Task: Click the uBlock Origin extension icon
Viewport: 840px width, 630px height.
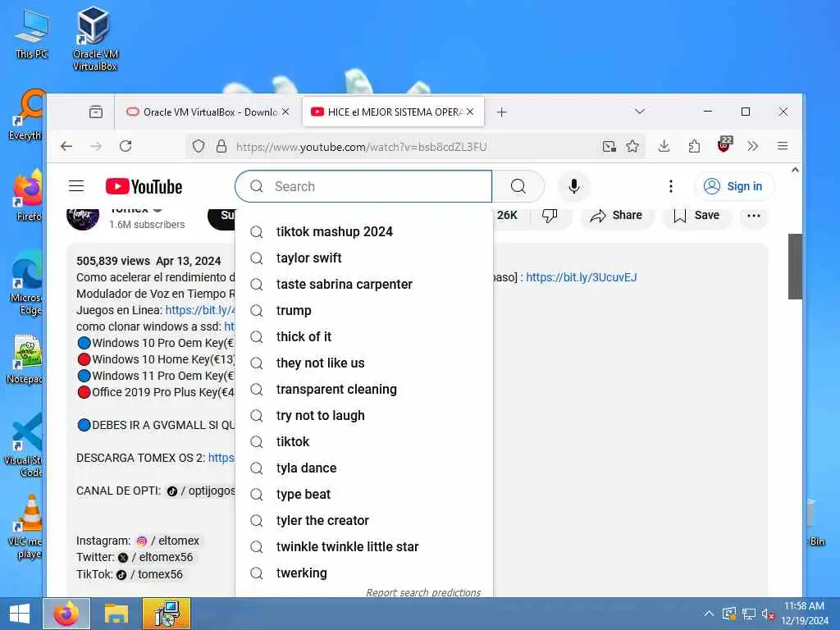Action: (724, 144)
